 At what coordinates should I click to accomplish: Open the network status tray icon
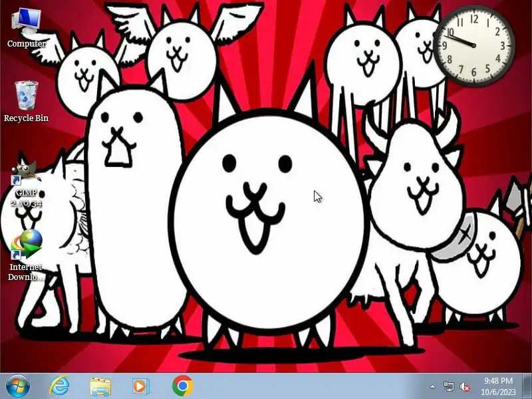coord(448,386)
